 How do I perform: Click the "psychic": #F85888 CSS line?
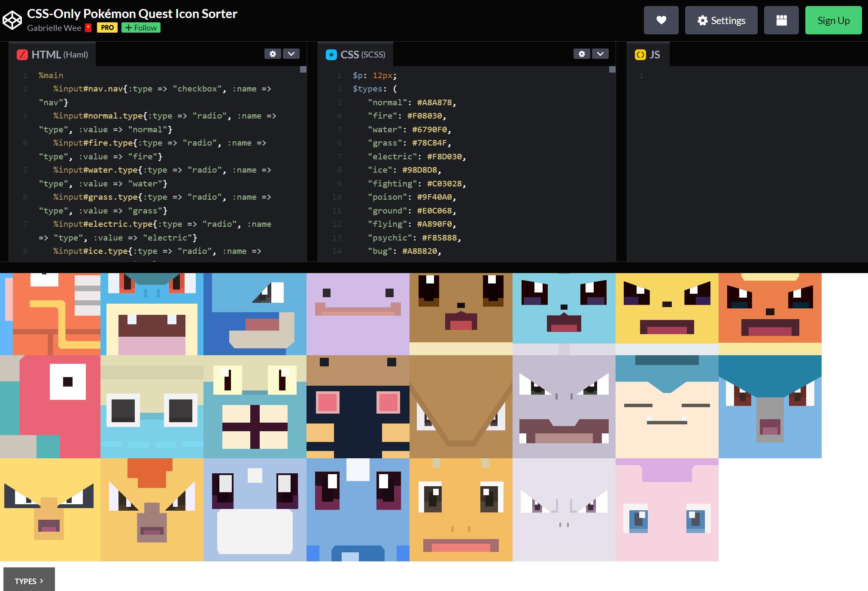[414, 238]
